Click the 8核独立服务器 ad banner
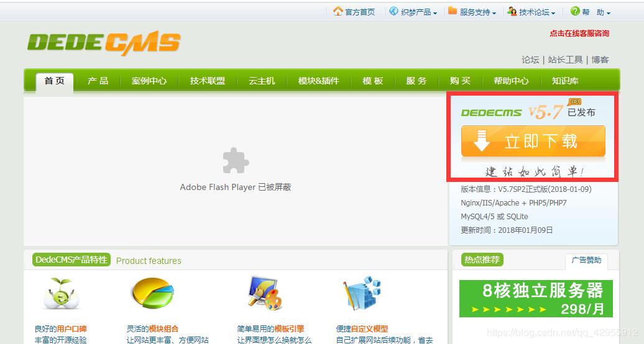The width and height of the screenshot is (644, 344). point(536,299)
